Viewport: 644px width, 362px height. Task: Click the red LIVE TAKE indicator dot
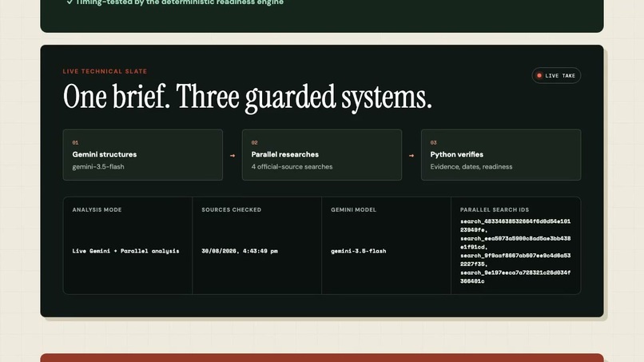(x=539, y=76)
